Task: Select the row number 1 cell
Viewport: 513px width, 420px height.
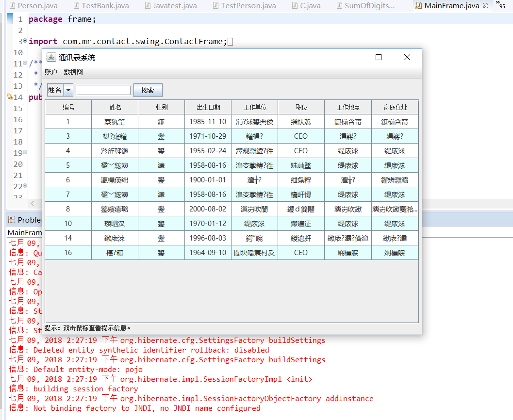Action: [68, 122]
